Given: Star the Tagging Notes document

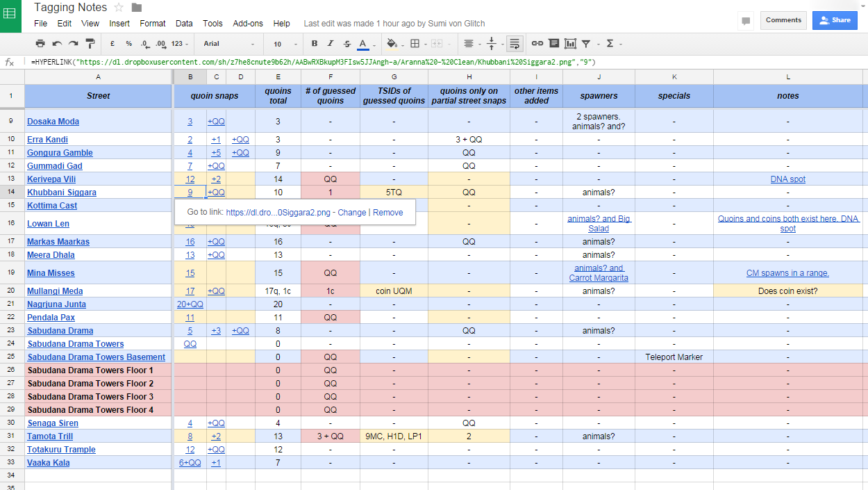Looking at the screenshot, I should (119, 8).
